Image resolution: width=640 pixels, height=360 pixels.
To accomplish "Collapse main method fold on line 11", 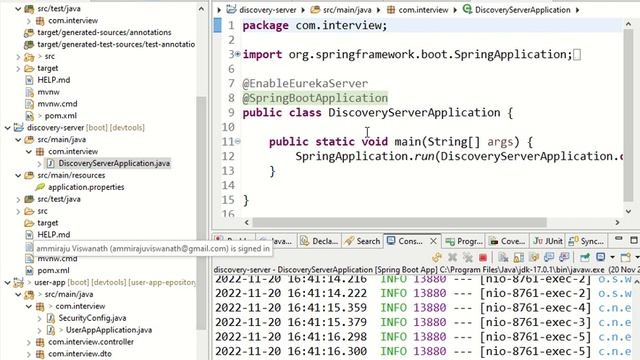I will pyautogui.click(x=237, y=142).
